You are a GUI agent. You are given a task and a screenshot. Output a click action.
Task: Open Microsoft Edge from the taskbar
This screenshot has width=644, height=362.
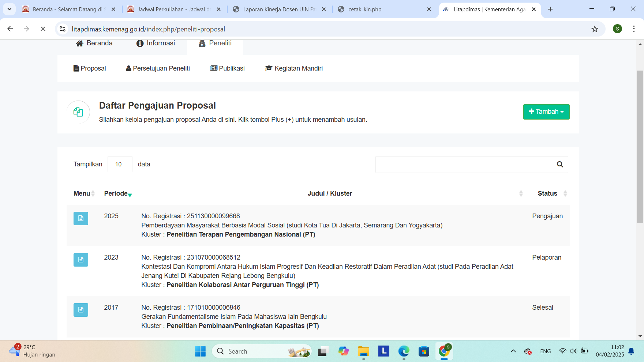pyautogui.click(x=404, y=351)
